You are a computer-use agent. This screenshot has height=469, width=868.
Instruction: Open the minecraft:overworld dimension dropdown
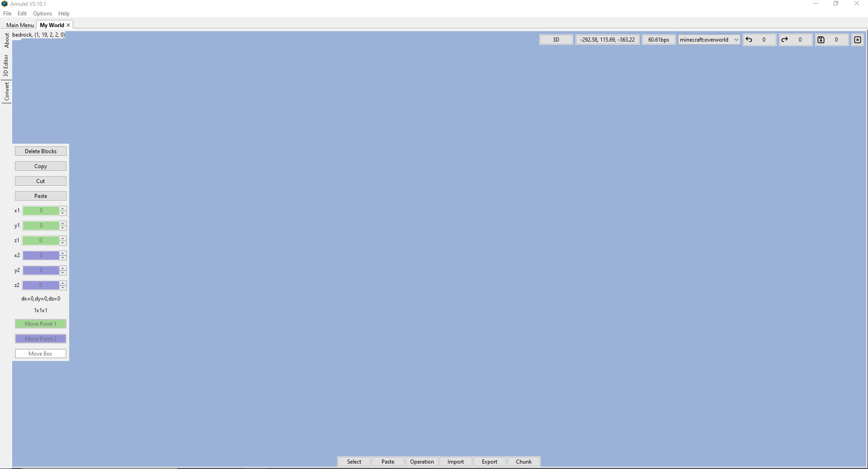736,39
